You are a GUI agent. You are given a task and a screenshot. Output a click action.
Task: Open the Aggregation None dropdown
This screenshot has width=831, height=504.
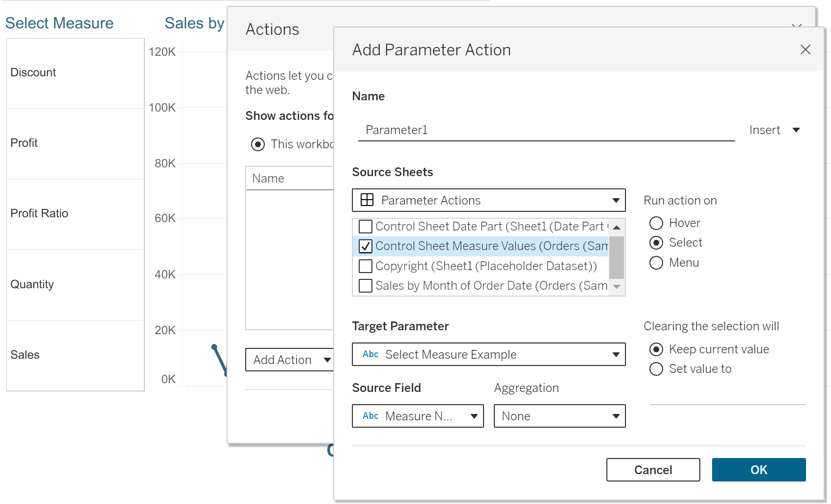coord(560,416)
